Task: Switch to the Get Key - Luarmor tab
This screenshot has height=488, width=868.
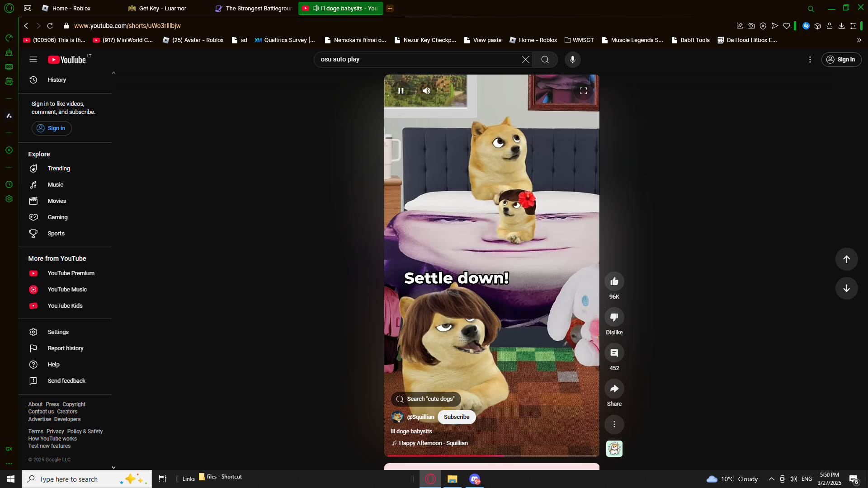Action: click(x=164, y=9)
